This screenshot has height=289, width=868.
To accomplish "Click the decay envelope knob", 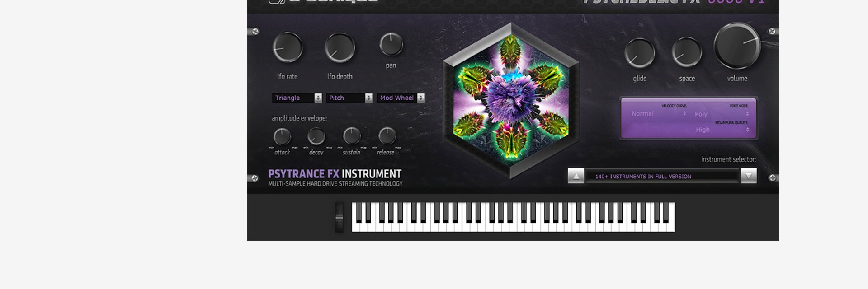I will pyautogui.click(x=316, y=136).
